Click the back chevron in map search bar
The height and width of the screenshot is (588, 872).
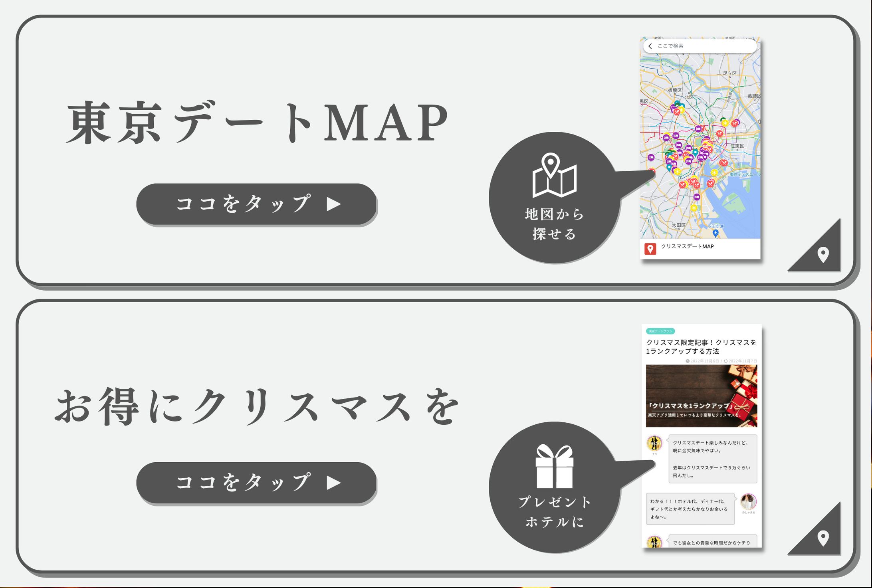point(650,46)
